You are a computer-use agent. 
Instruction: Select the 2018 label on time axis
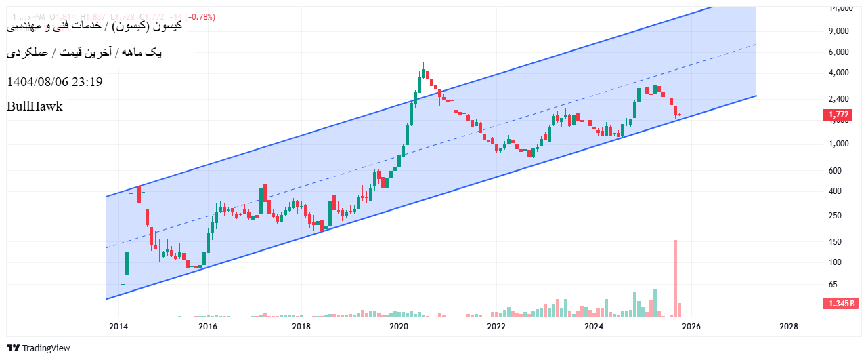pyautogui.click(x=301, y=327)
